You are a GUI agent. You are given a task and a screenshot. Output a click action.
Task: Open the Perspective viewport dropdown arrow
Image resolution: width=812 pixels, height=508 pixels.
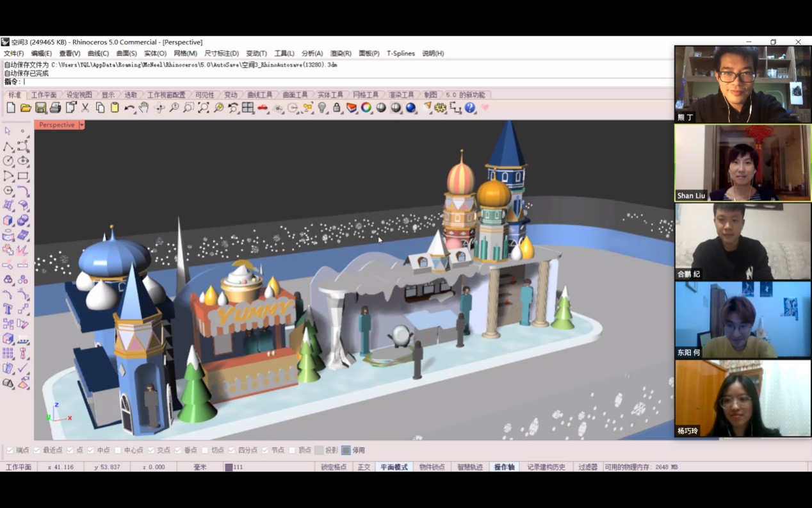(82, 125)
